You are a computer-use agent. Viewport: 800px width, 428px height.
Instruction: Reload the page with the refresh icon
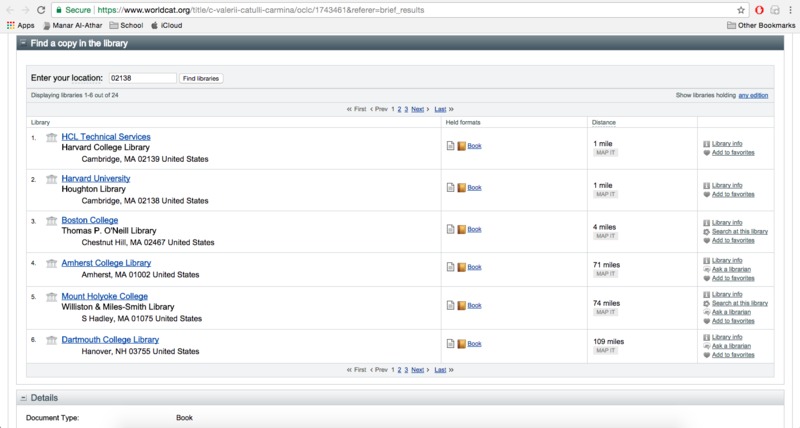click(41, 10)
